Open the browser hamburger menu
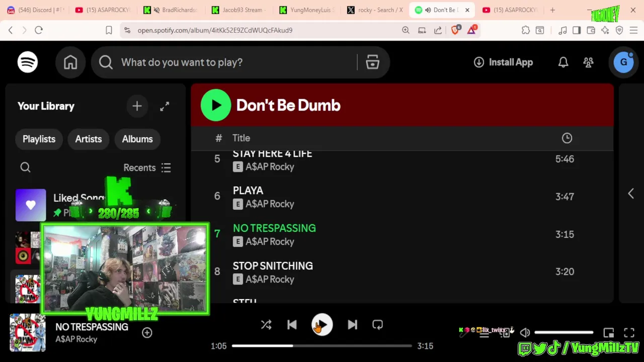Viewport: 644px width, 362px height. pyautogui.click(x=633, y=30)
